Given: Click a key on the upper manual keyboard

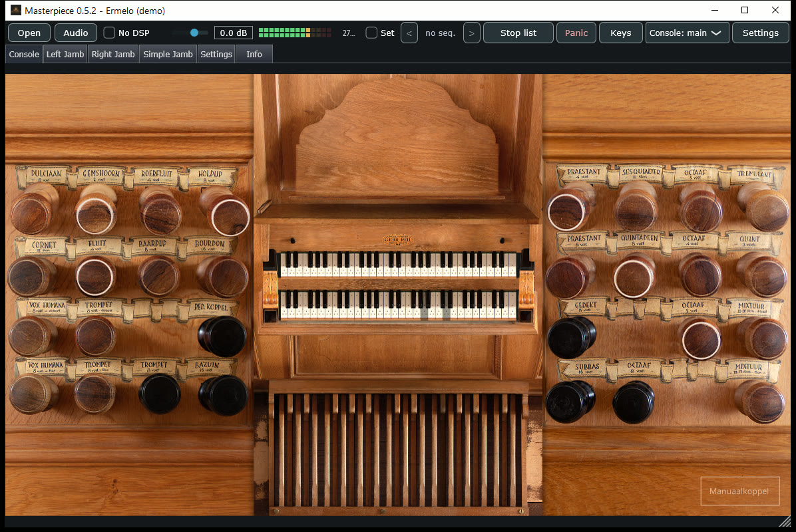Looking at the screenshot, I should (399, 264).
